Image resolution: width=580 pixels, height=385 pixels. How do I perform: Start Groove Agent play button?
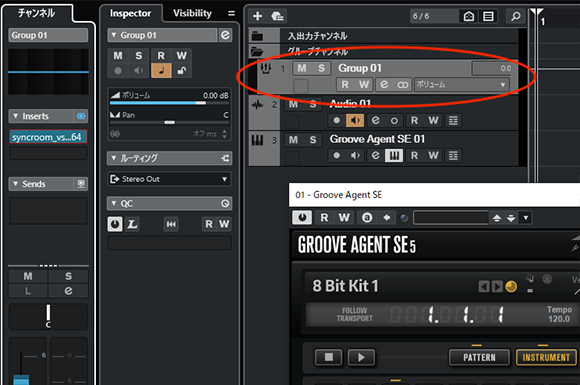[x=361, y=357]
